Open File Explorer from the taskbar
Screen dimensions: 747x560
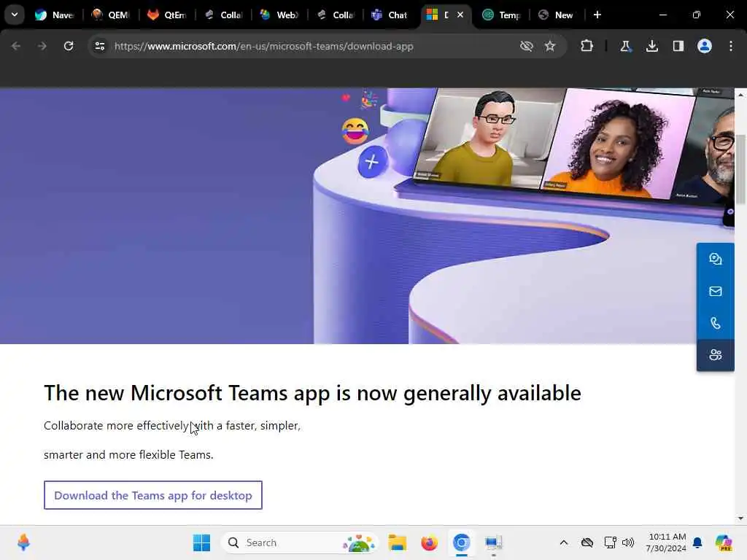tap(398, 542)
